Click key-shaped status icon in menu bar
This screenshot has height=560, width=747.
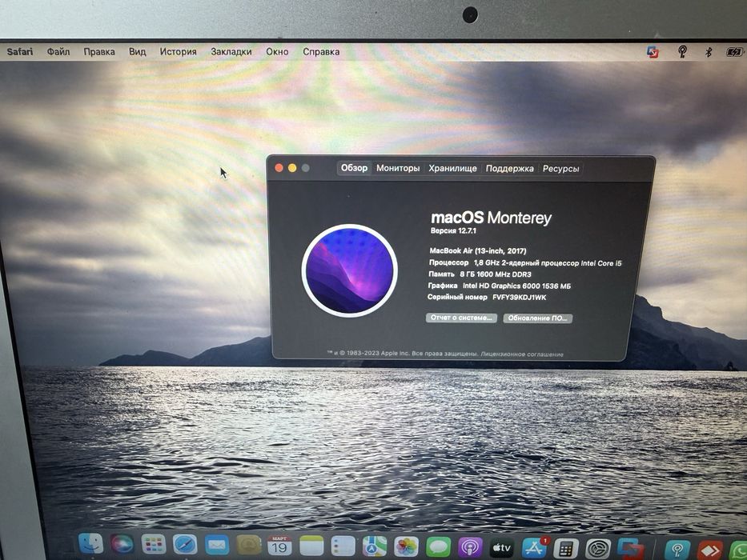682,51
